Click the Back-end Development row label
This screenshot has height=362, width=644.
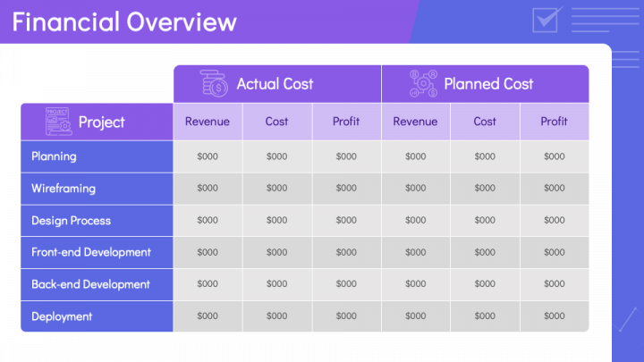pos(90,284)
